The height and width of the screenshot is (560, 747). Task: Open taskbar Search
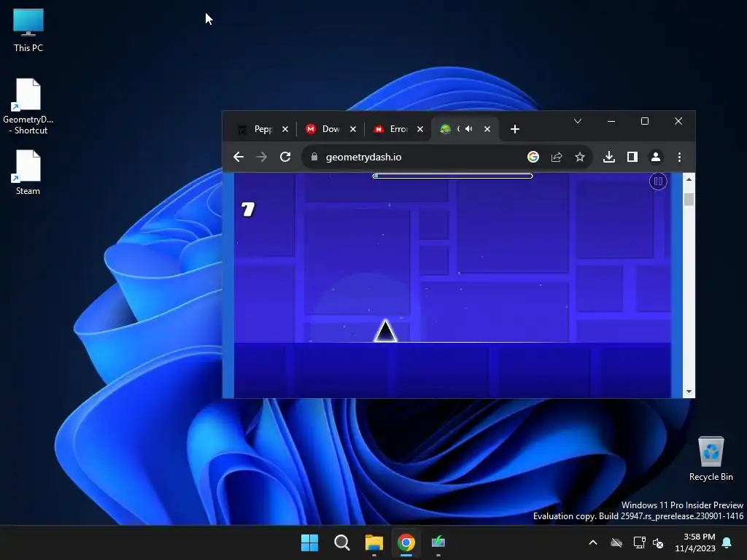(x=342, y=542)
